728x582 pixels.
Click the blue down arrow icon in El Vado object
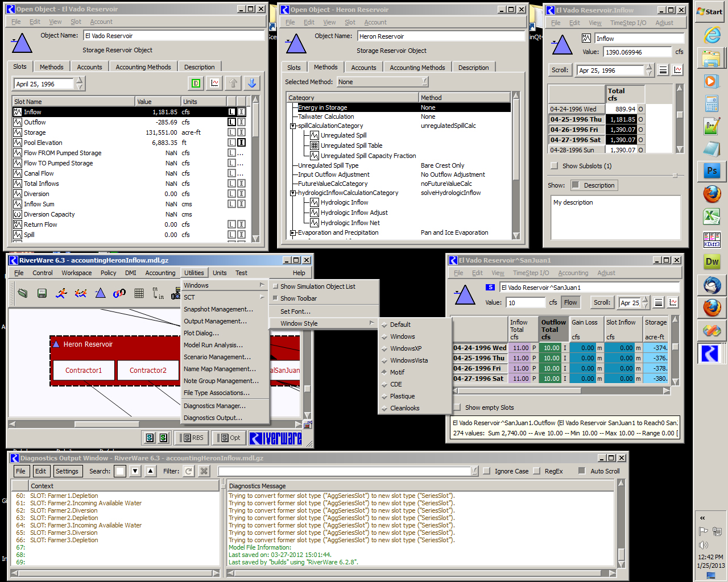click(252, 84)
